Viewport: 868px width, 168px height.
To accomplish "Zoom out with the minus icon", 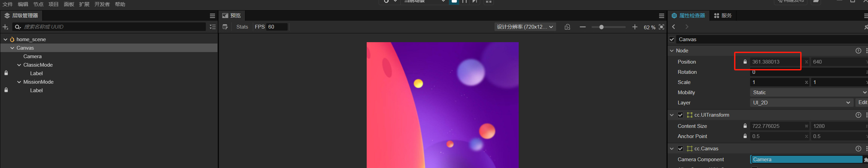I will (583, 27).
